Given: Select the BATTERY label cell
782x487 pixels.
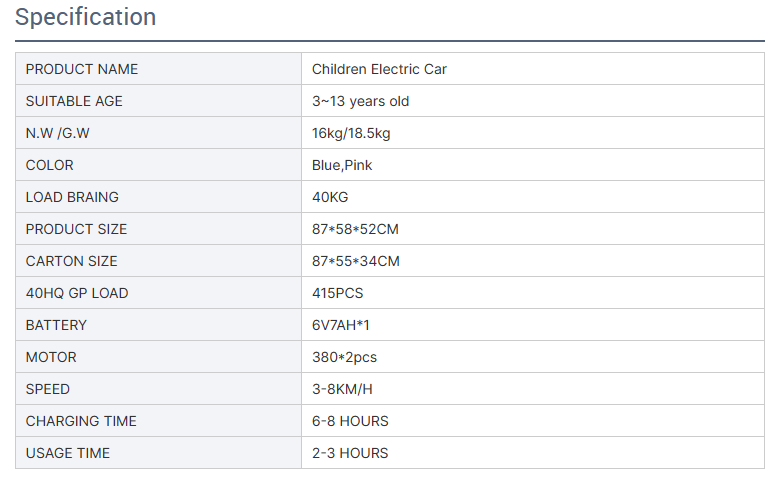Looking at the screenshot, I should tap(56, 325).
